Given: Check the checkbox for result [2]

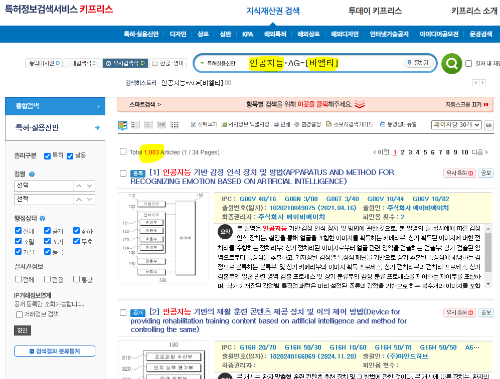Looking at the screenshot, I should pyautogui.click(x=123, y=312).
